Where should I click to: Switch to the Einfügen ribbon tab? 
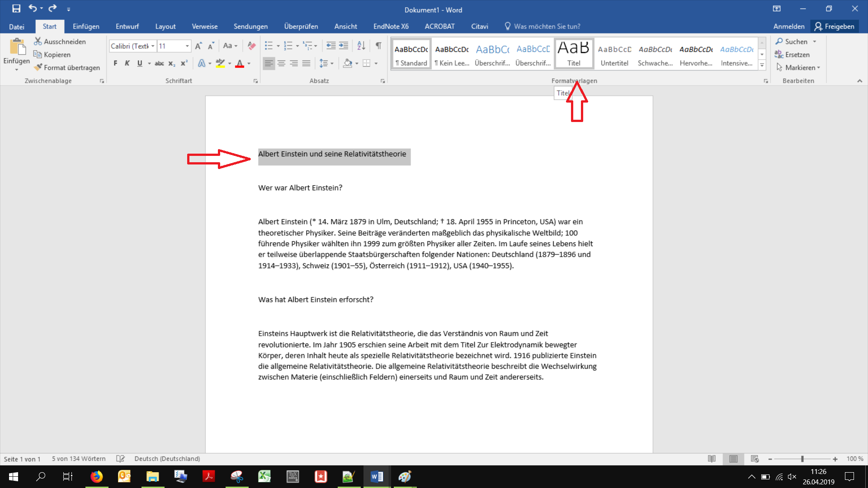[x=85, y=26]
